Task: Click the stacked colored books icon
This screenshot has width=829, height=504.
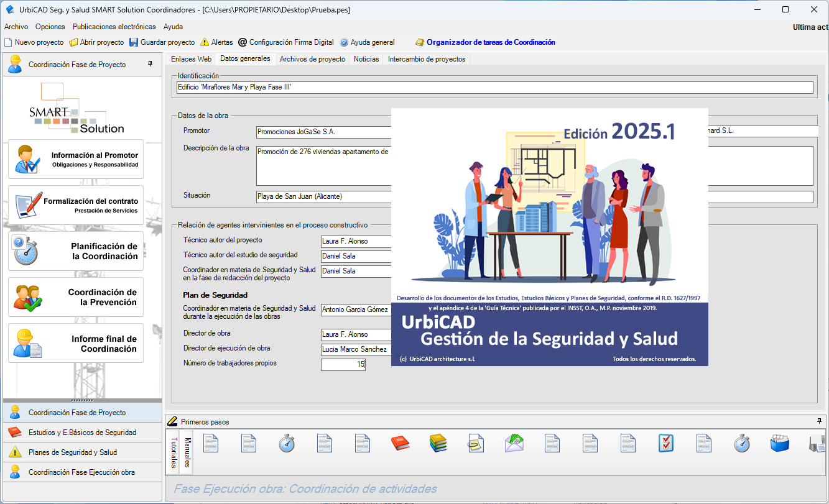Action: tap(438, 442)
